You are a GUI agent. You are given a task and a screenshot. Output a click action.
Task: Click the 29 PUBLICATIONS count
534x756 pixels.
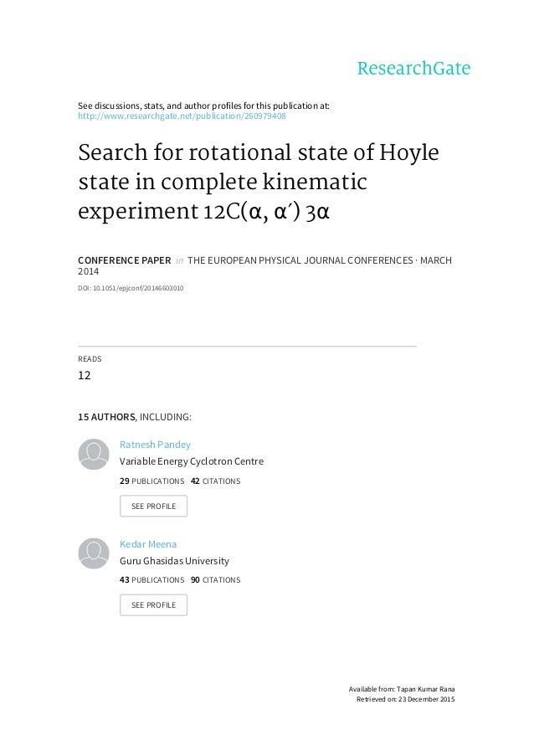click(x=151, y=481)
